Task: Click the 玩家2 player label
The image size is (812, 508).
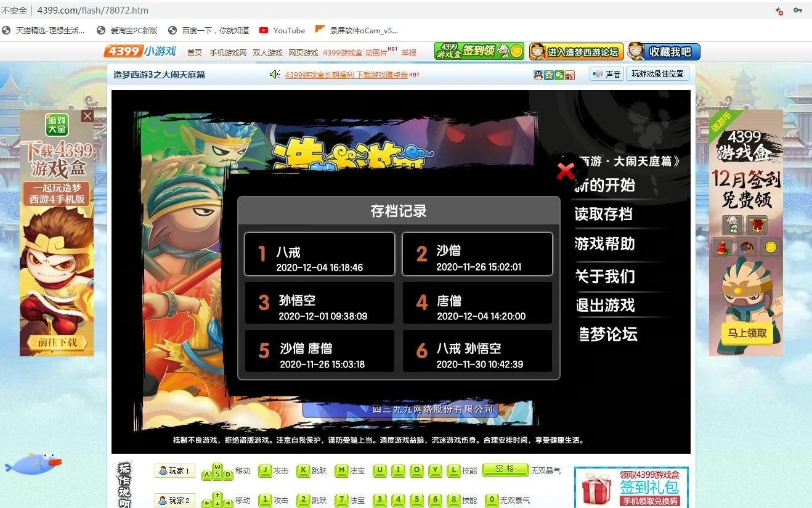Action: 175,500
